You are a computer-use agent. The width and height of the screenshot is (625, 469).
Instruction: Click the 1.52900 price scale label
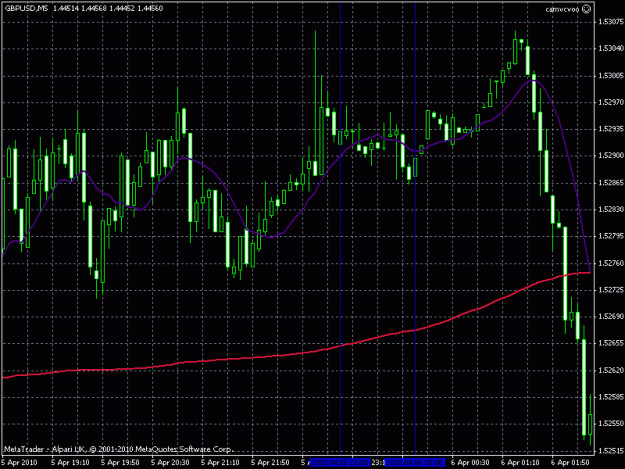[611, 155]
